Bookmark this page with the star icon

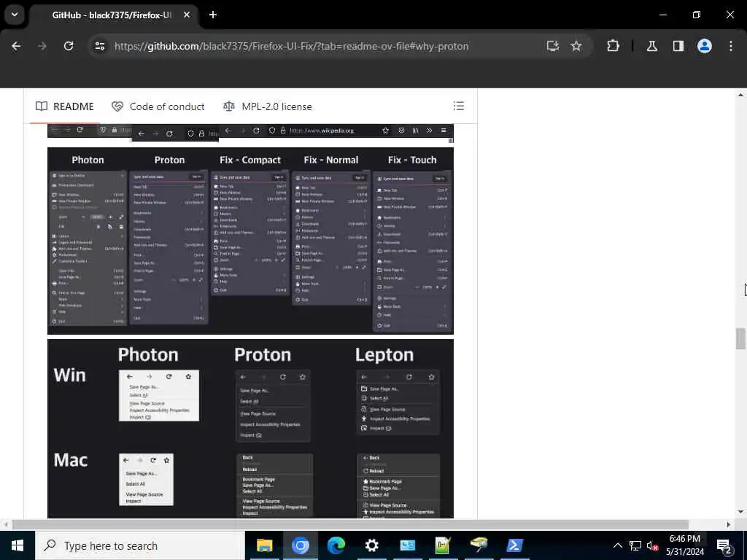[x=576, y=46]
